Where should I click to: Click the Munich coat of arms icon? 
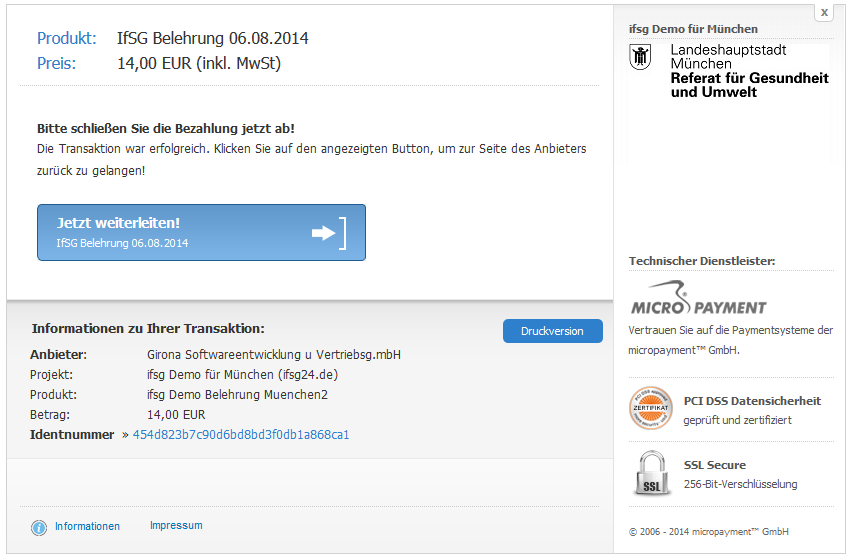pyautogui.click(x=641, y=57)
